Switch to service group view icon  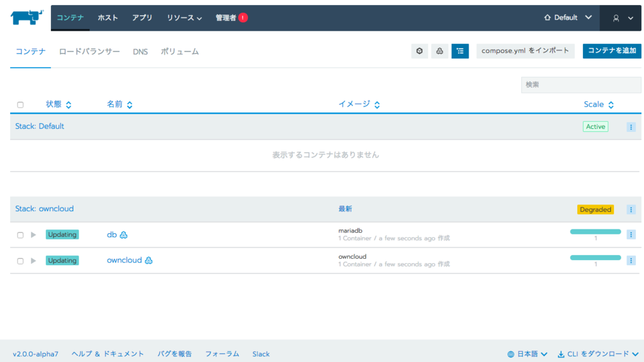point(440,51)
